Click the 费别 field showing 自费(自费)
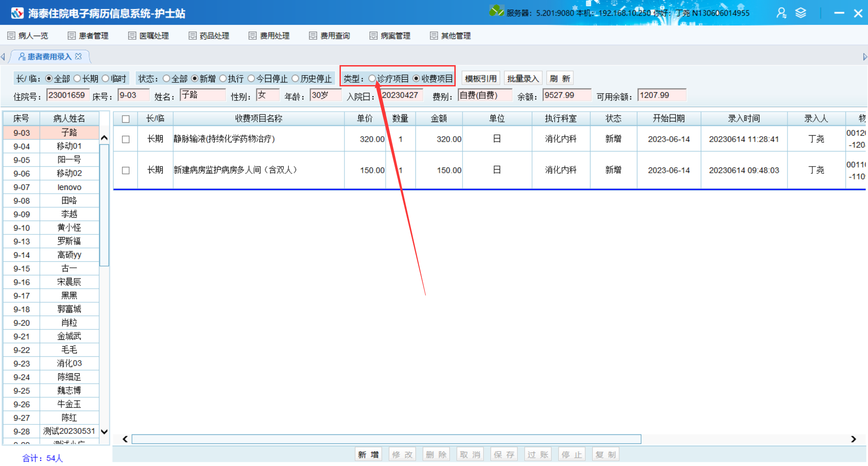Viewport: 868px width, 466px height. coord(485,95)
